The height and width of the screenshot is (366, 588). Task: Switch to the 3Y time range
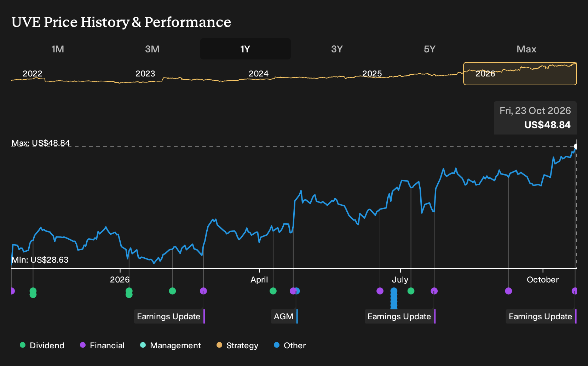(x=337, y=49)
